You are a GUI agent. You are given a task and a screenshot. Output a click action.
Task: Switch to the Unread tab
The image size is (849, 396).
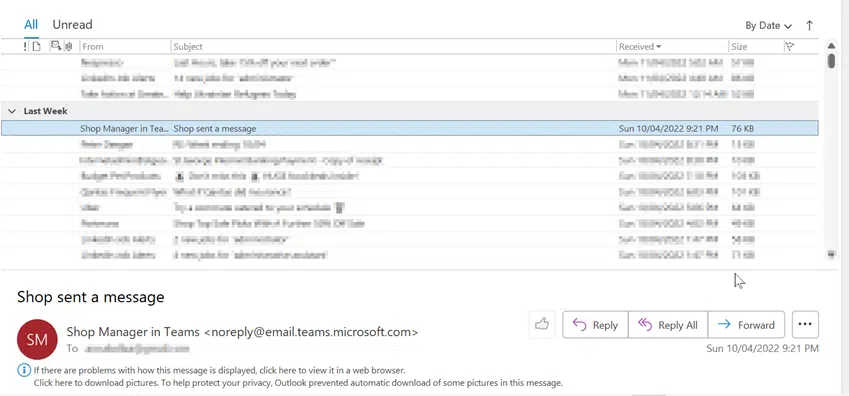tap(73, 24)
